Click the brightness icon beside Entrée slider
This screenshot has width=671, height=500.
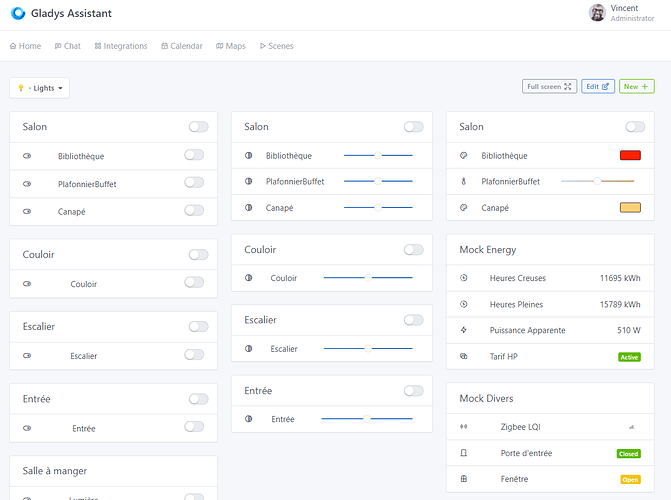point(248,419)
